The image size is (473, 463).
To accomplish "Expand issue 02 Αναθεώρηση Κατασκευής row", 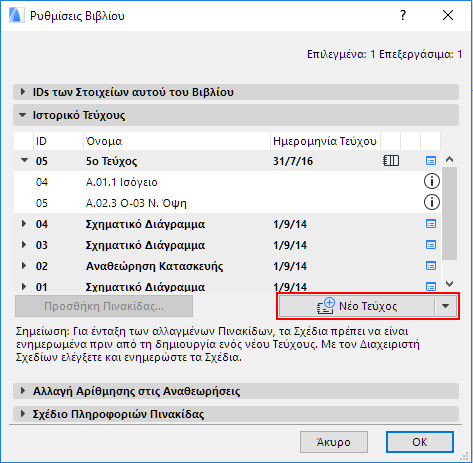I will 24,266.
